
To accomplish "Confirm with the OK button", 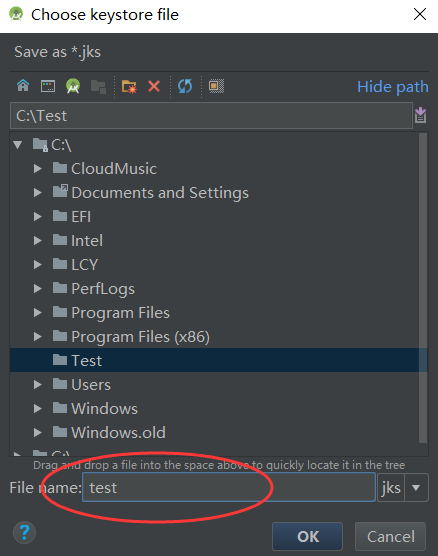I will coord(307,536).
